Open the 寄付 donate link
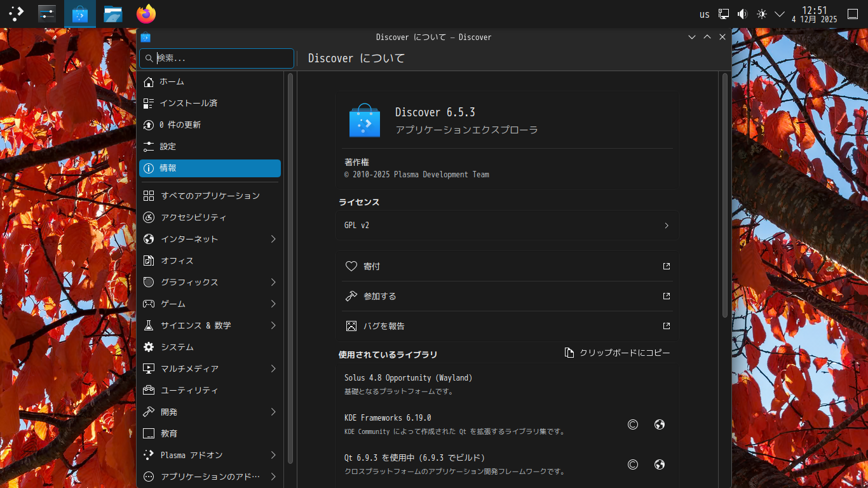The image size is (868, 488). point(507,266)
